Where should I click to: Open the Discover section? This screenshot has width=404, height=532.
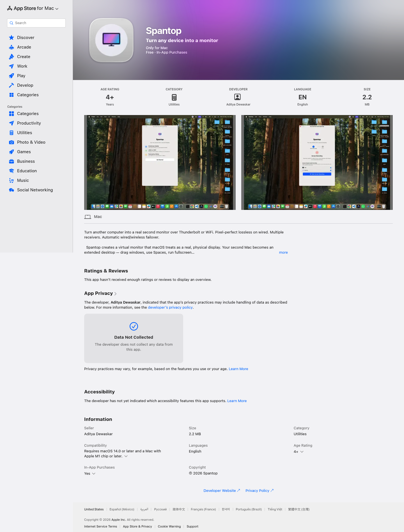[26, 38]
